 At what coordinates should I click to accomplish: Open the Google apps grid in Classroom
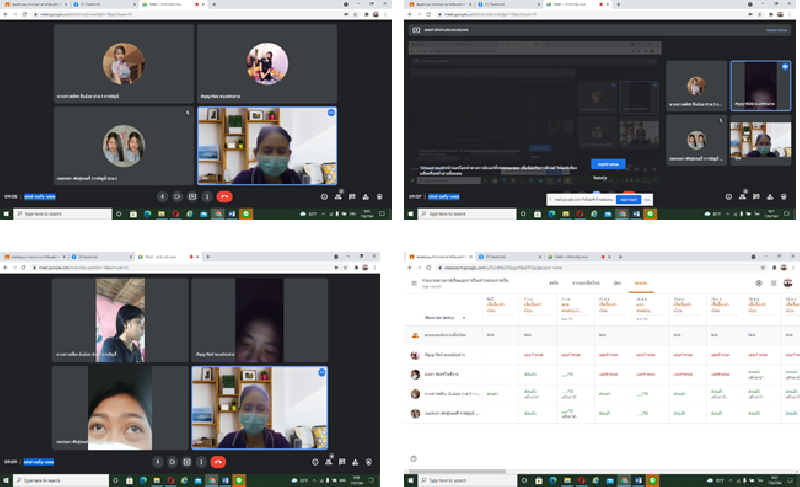coord(773,283)
